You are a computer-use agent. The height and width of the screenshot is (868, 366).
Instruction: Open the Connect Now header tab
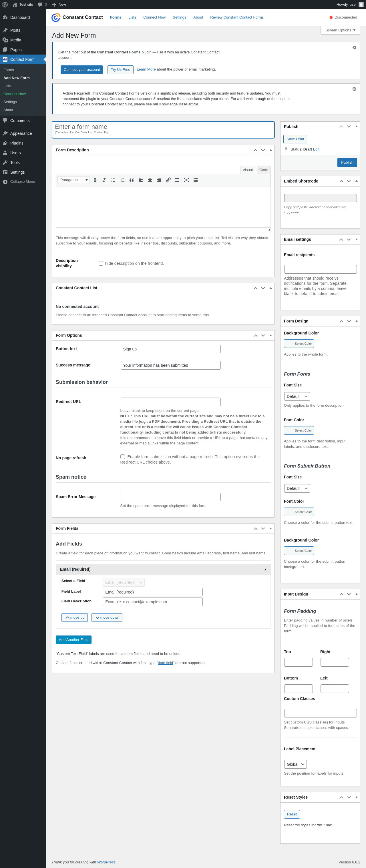(x=154, y=17)
